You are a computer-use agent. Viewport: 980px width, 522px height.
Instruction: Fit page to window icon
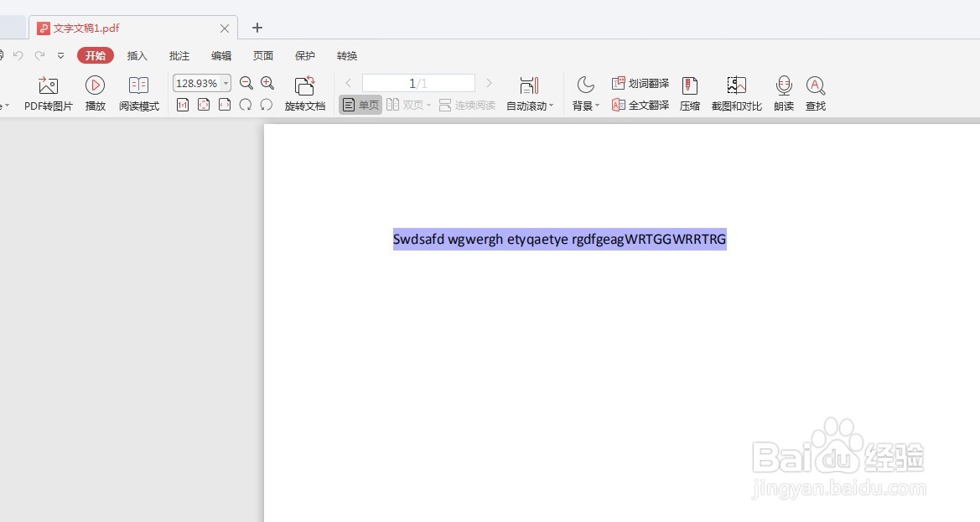point(204,105)
